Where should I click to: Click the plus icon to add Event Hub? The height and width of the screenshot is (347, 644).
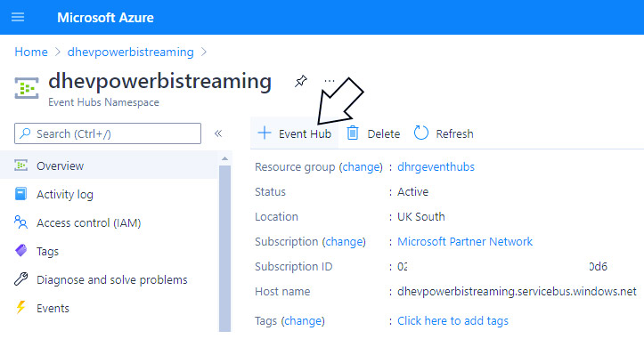(x=265, y=133)
